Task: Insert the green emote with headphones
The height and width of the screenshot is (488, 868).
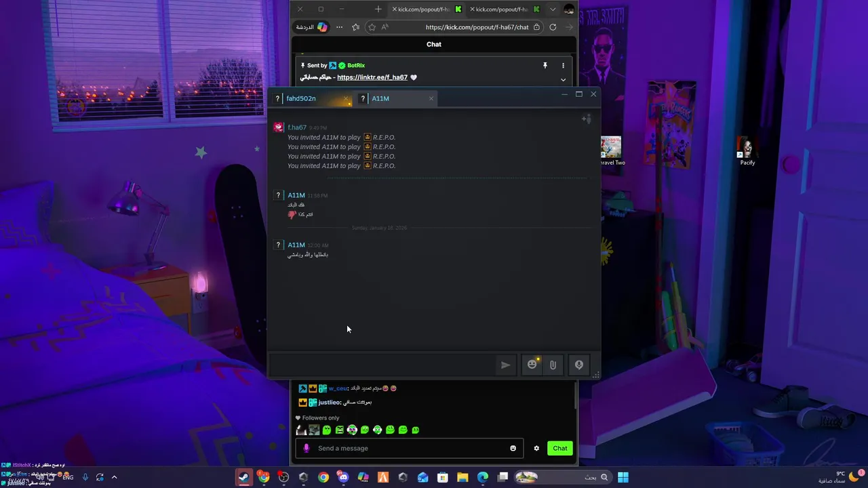Action: point(377,430)
